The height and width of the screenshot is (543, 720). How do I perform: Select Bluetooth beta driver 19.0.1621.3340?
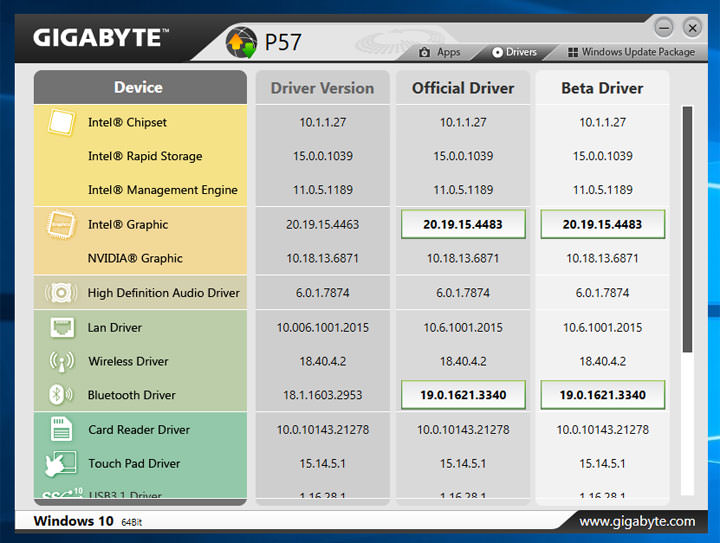[x=602, y=395]
